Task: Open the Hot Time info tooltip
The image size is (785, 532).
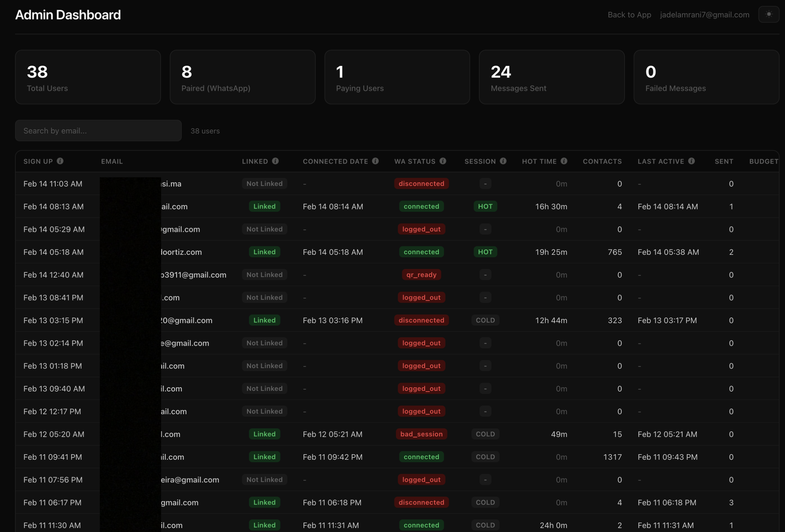Action: point(565,161)
